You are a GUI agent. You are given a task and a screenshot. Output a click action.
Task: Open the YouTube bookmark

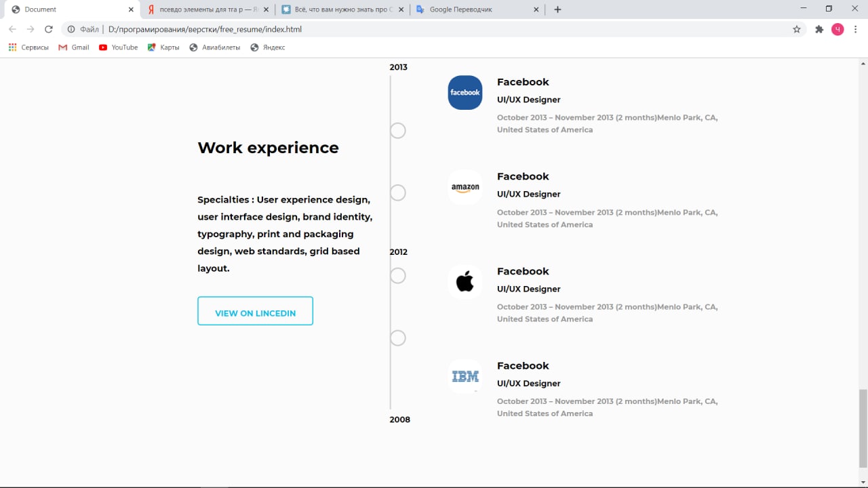pos(118,47)
